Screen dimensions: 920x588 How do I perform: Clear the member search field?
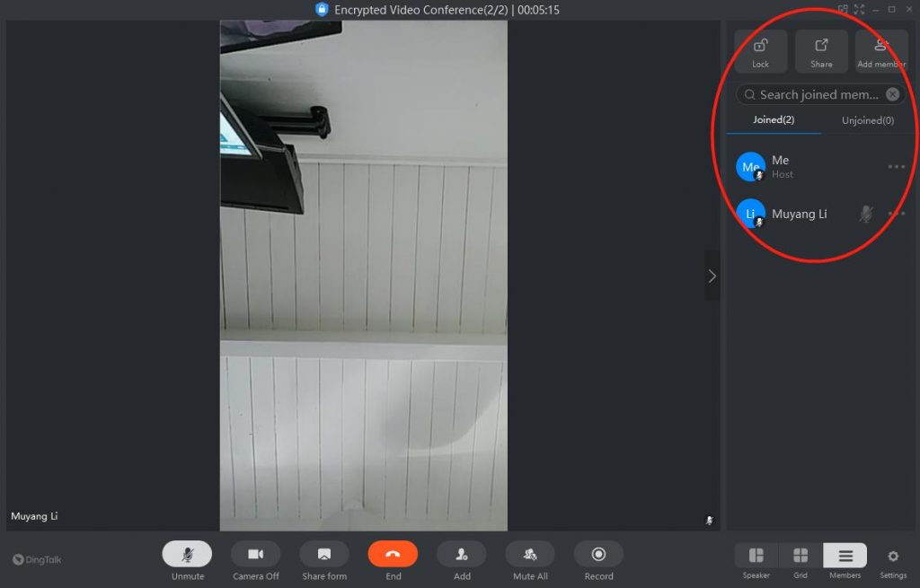(892, 94)
